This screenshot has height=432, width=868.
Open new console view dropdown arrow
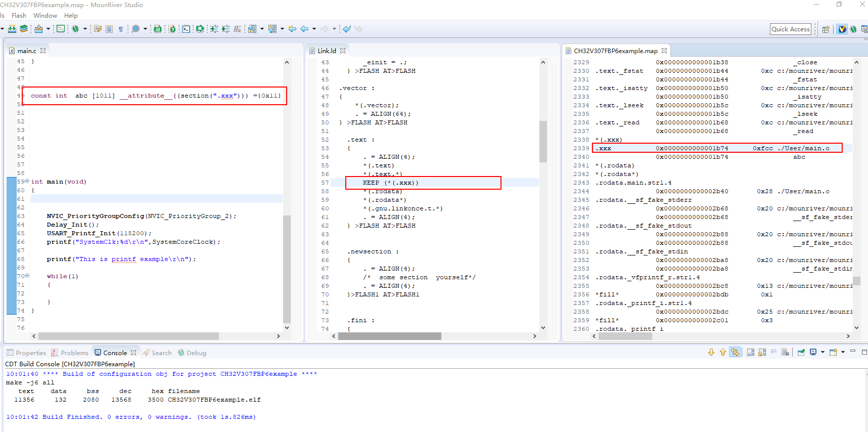pos(843,352)
